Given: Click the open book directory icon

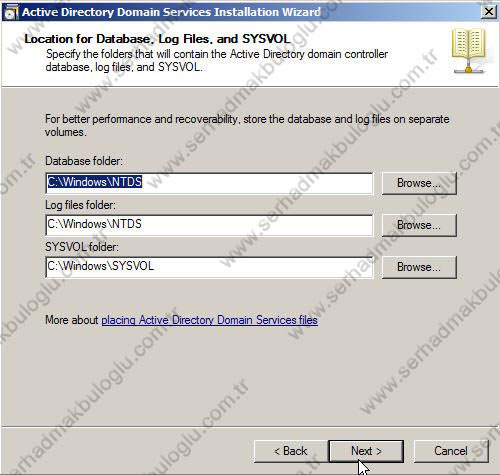Looking at the screenshot, I should (469, 51).
